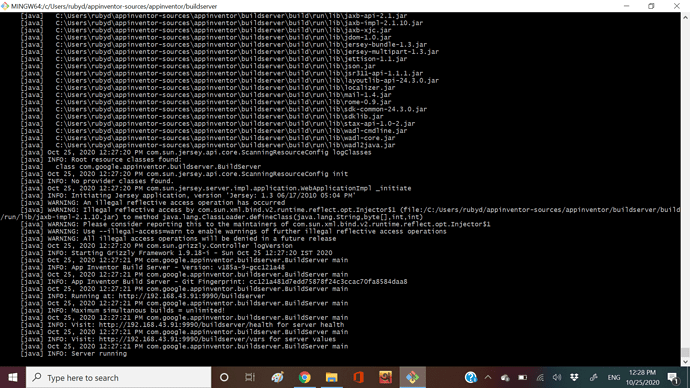Select the Git Bash taskbar icon
Screen dimensions: 690x388
click(x=412, y=377)
